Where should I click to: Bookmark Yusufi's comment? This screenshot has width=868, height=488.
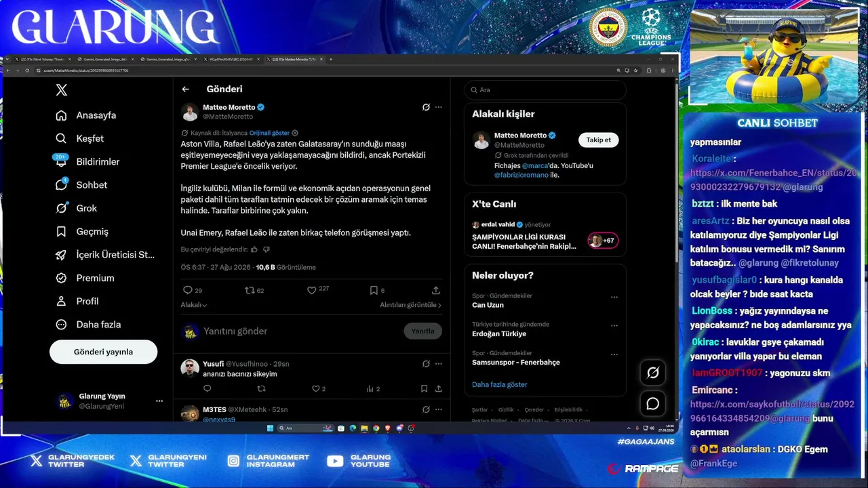coord(424,388)
